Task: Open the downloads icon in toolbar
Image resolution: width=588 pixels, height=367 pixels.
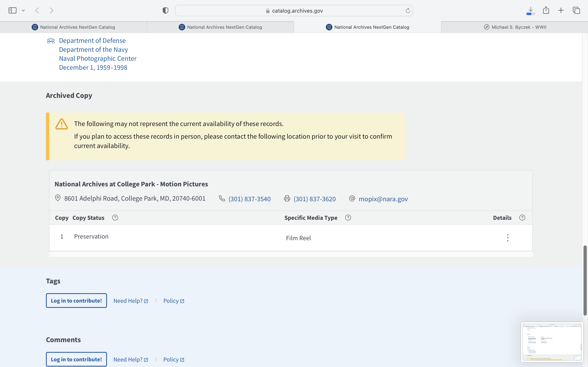Action: 531,10
